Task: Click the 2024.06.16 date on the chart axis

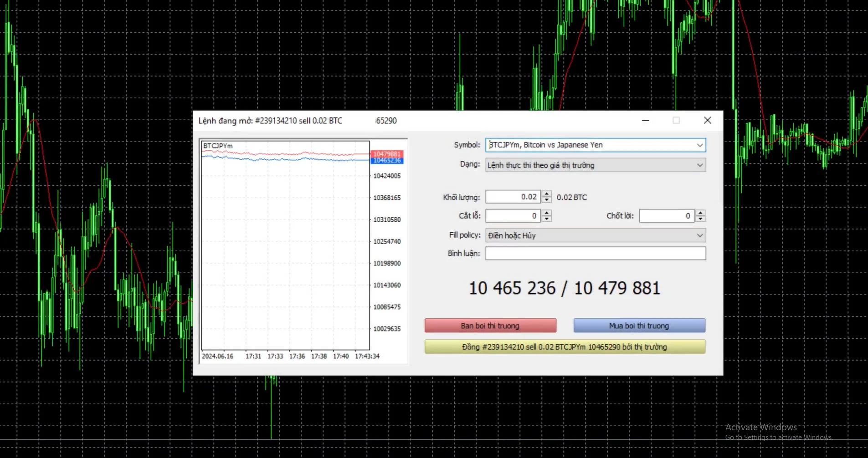Action: click(217, 356)
